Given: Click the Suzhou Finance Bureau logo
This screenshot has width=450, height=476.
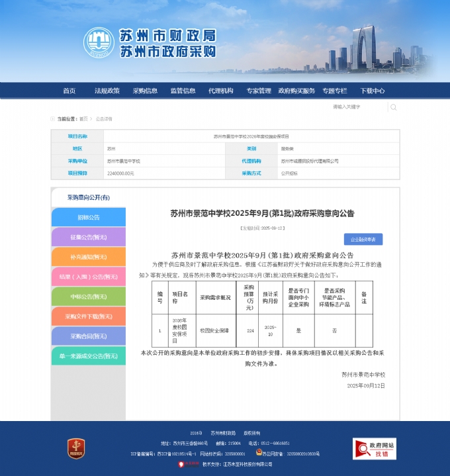Looking at the screenshot, I should click(98, 42).
